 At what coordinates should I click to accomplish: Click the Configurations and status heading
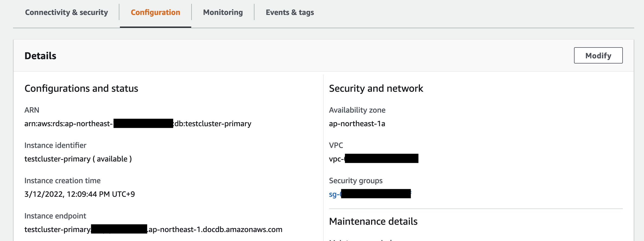(x=81, y=88)
